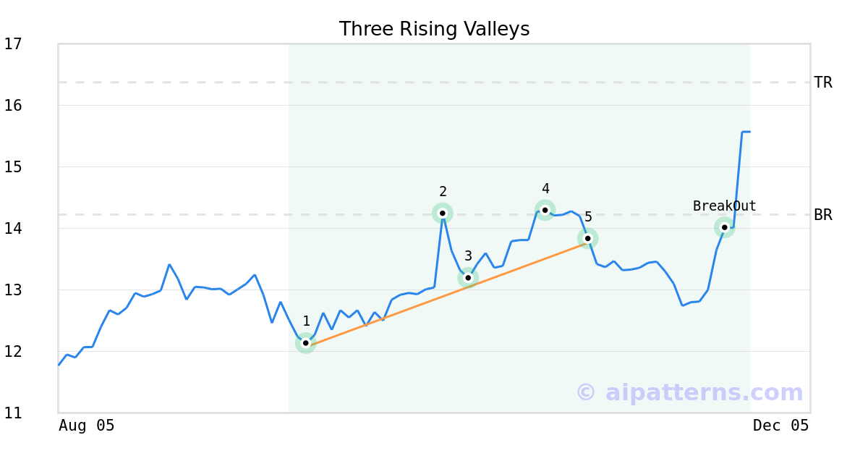The width and height of the screenshot is (868, 456).
Task: Select the peak marker labeled 2
Action: pyautogui.click(x=443, y=213)
